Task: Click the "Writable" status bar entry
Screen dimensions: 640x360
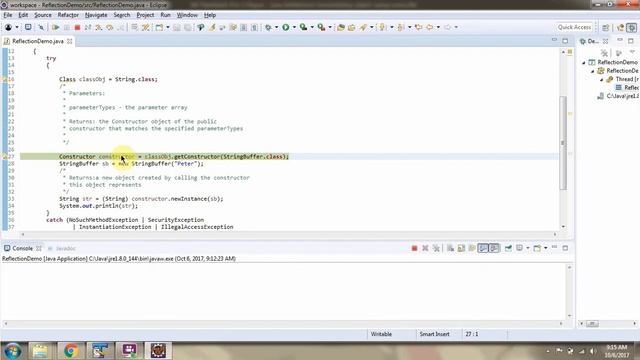Action: 381,334
